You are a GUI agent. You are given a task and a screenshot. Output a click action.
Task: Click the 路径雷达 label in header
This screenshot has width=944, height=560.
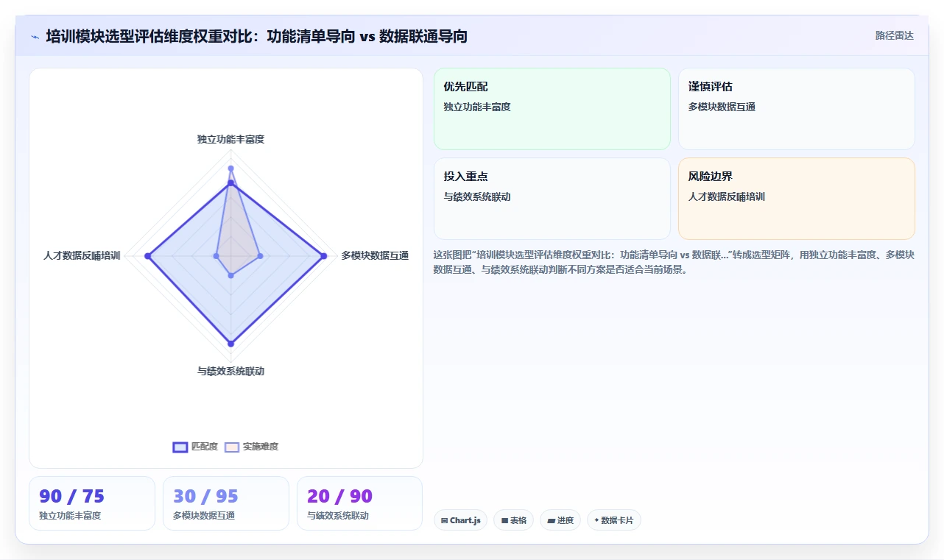[894, 35]
